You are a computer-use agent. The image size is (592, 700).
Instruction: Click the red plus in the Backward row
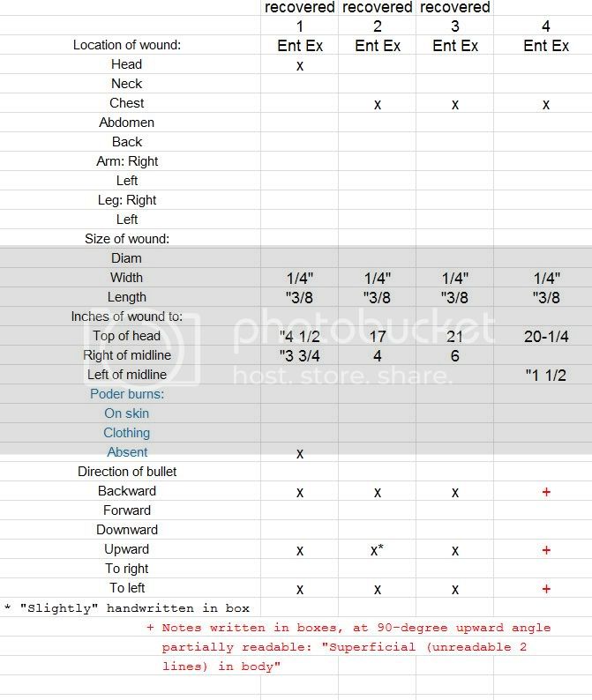pos(546,491)
